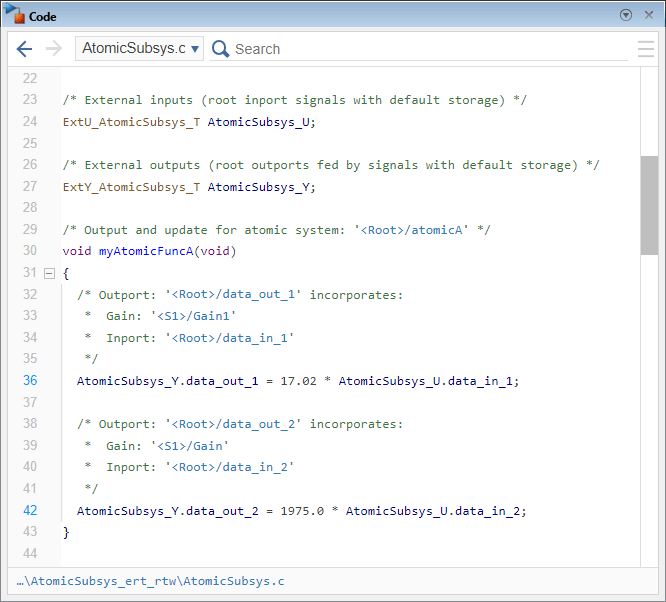Screen dimensions: 666x602
Task: Follow the '<Root>/data_in_2' link
Action: tap(229, 467)
